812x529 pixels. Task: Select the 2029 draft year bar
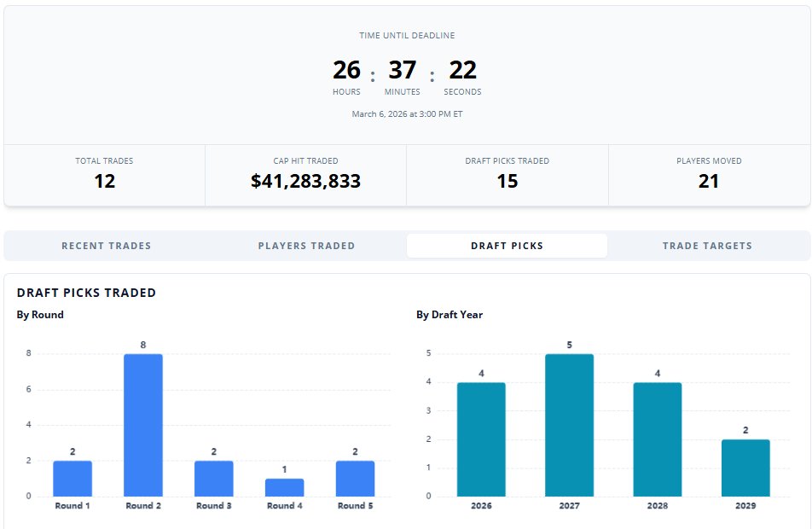click(745, 468)
